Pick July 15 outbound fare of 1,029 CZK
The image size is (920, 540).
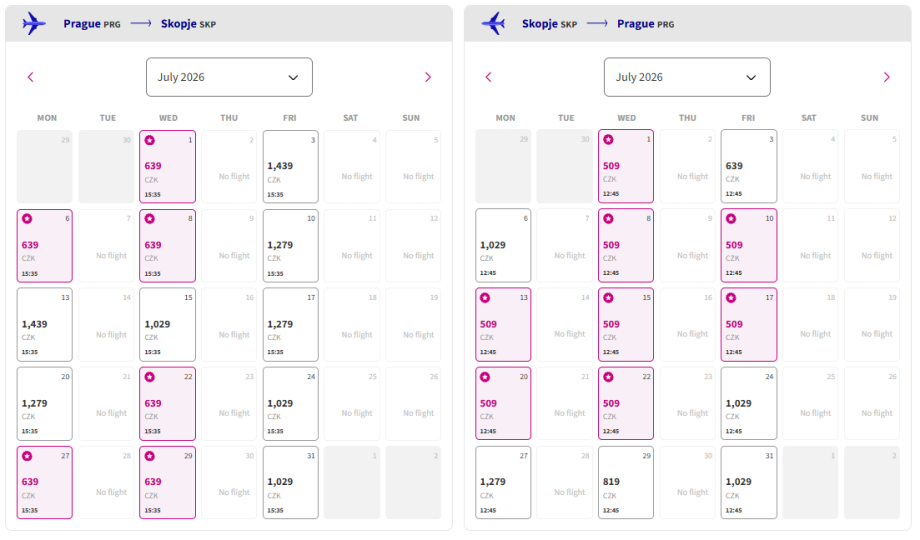coord(167,324)
